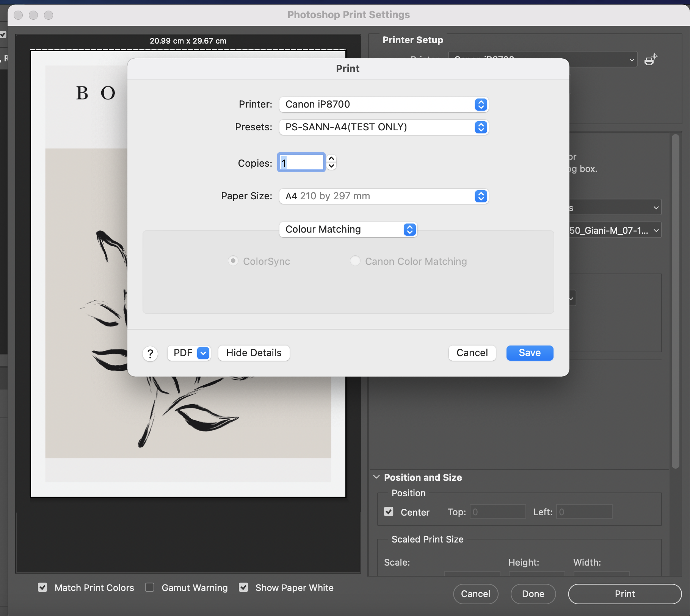Viewport: 690px width, 616px height.
Task: Click Hide Details button
Action: tap(254, 353)
